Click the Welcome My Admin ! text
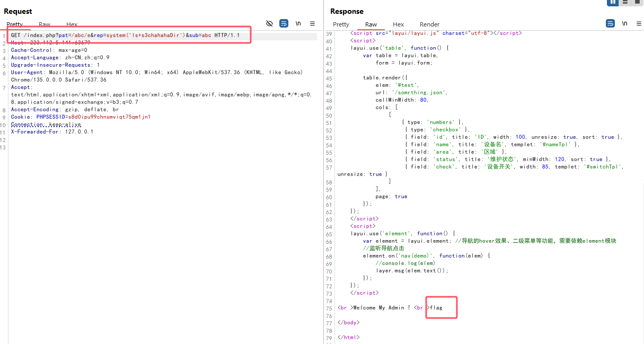644x344 pixels. [x=382, y=308]
